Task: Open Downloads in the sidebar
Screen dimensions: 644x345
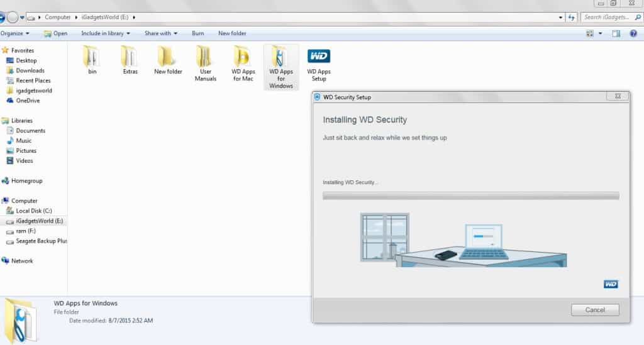Action: point(30,70)
